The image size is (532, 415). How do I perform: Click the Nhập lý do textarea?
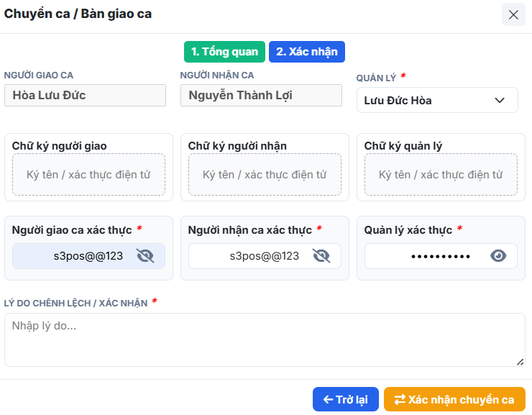tap(265, 339)
